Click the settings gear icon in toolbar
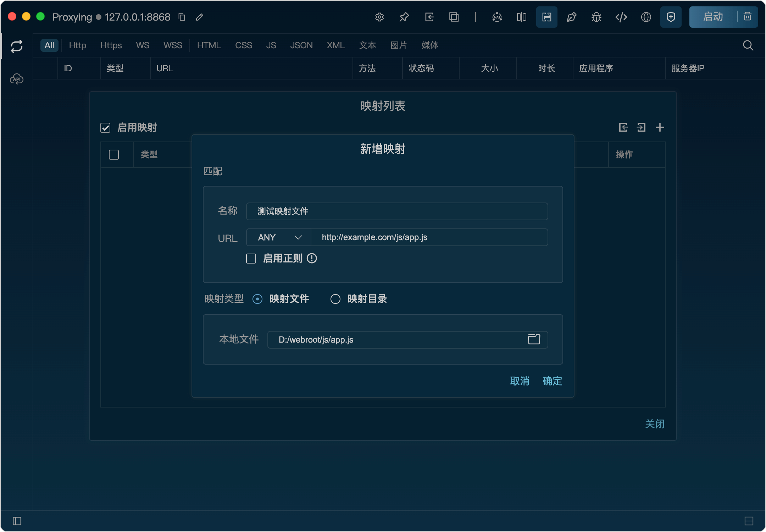This screenshot has width=766, height=532. pyautogui.click(x=379, y=17)
